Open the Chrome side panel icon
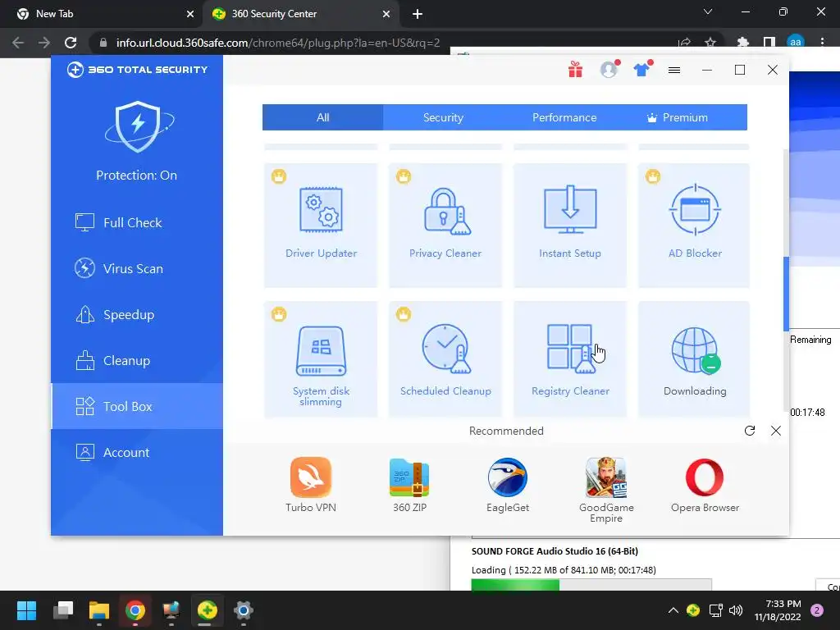The width and height of the screenshot is (840, 630). [769, 43]
